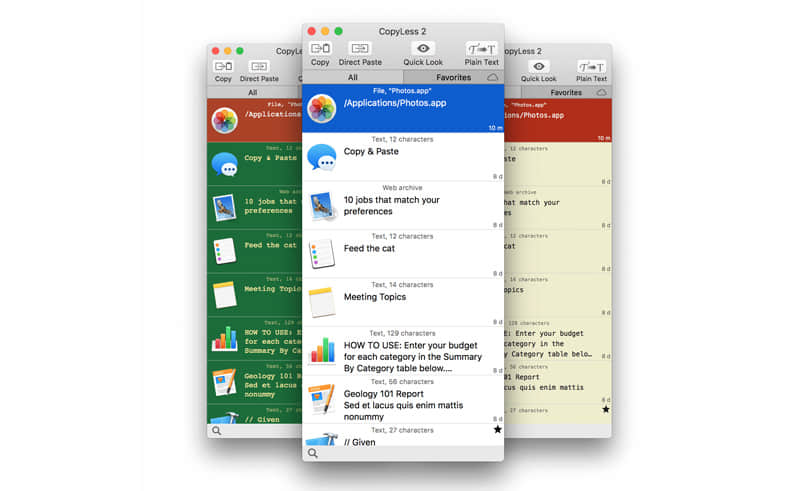Select 'Feed the cat' row in the left green window
Screen dimensions: 800x491
pos(255,251)
